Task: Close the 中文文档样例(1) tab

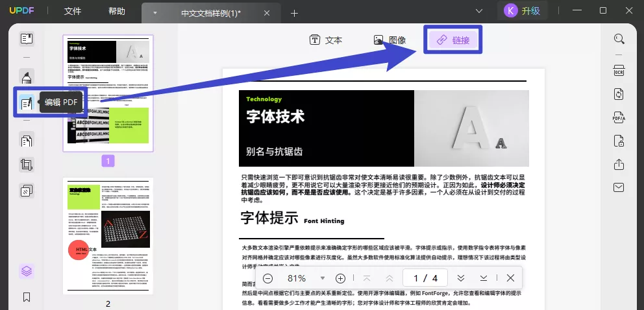Action: (267, 13)
